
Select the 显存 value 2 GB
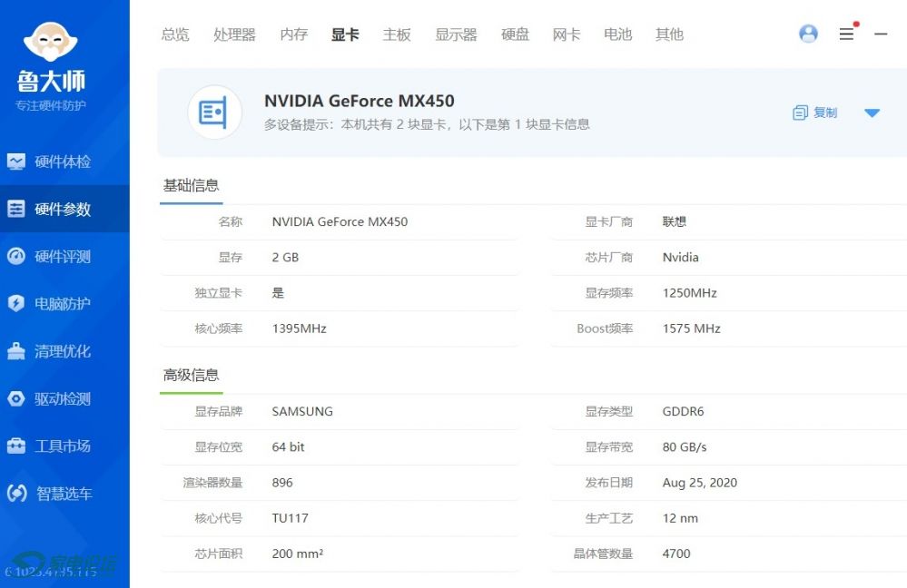click(285, 258)
